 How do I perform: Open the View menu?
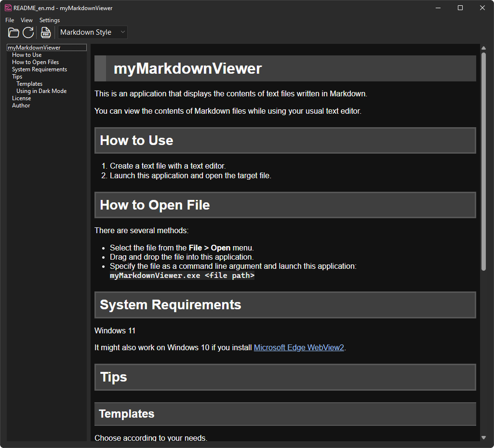(27, 20)
